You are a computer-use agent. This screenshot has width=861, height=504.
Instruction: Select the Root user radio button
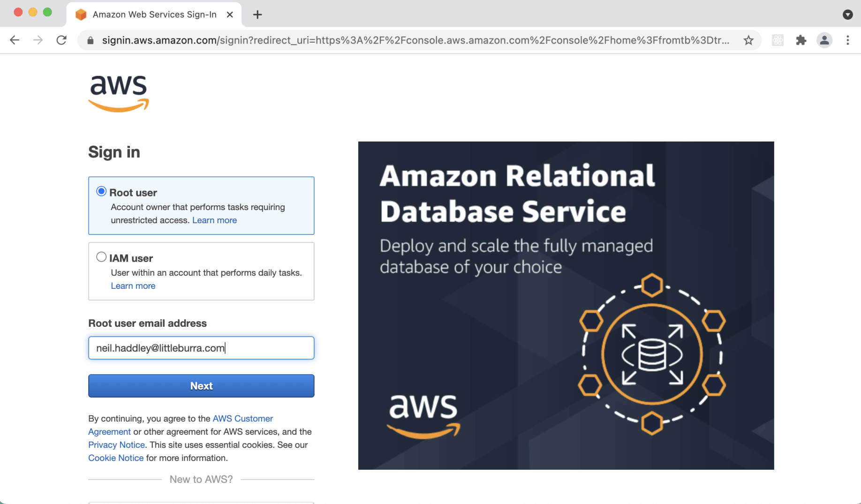click(x=101, y=191)
